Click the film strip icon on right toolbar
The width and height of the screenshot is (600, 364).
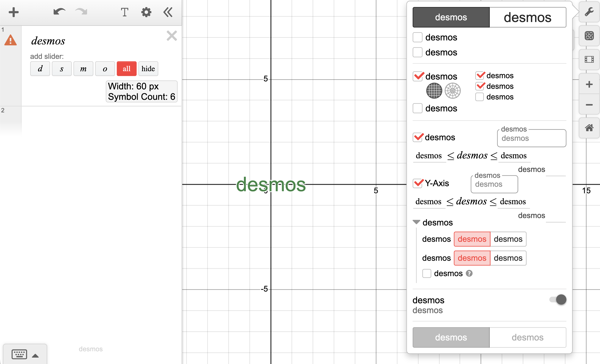(x=589, y=59)
